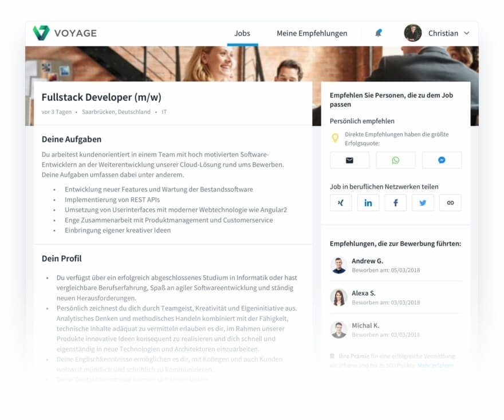Open Michal K.'s profile picture
Viewport: 504px width, 420px height.
pyautogui.click(x=339, y=329)
